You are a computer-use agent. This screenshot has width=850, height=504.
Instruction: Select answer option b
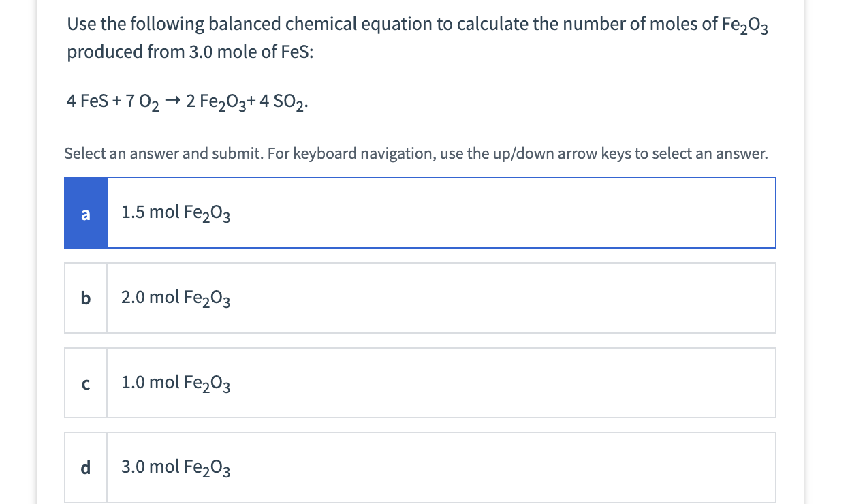click(x=420, y=298)
